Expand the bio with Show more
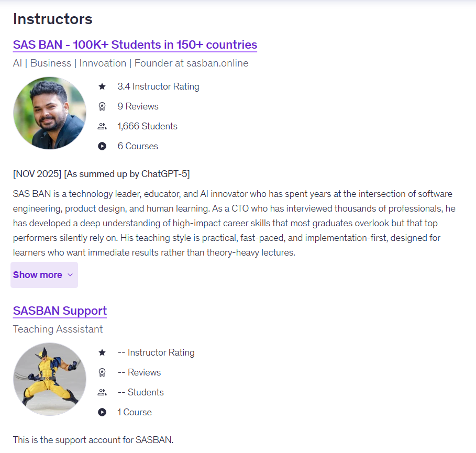 (x=38, y=275)
